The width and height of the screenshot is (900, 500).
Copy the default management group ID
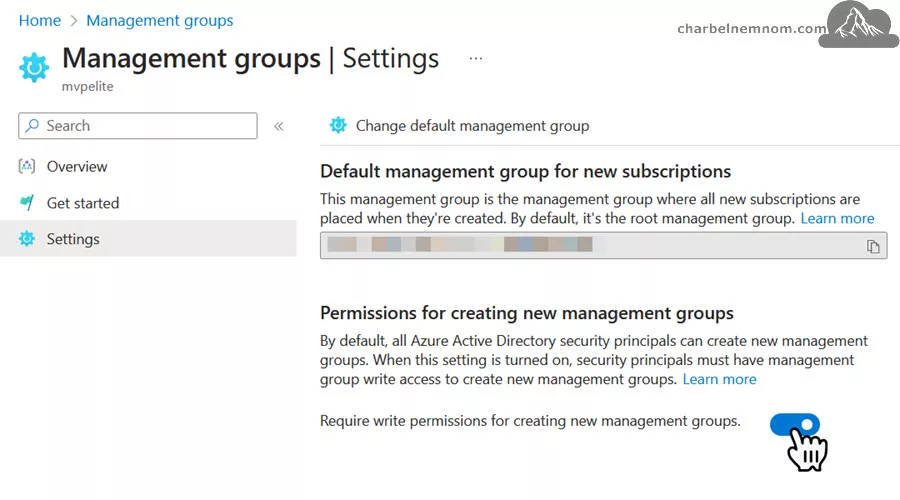(873, 246)
